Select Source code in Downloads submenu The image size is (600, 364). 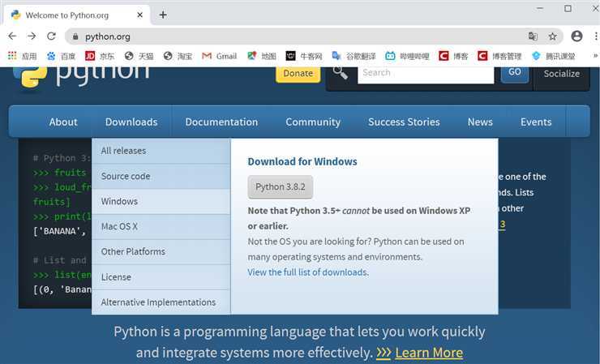tap(161, 176)
